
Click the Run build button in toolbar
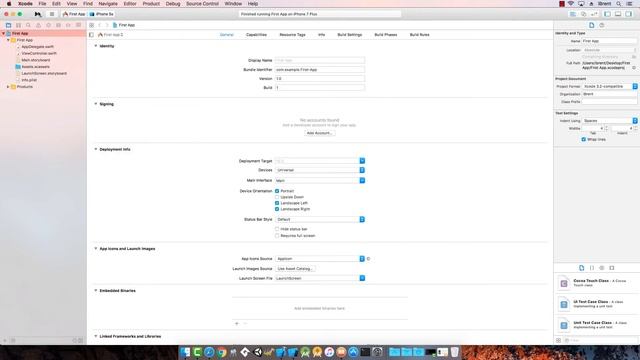[x=38, y=14]
